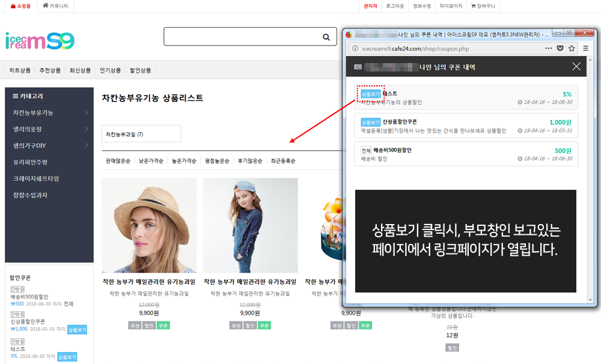Image resolution: width=601 pixels, height=364 pixels.
Task: Open Firefox page actions three-dot menu
Action: (x=549, y=48)
